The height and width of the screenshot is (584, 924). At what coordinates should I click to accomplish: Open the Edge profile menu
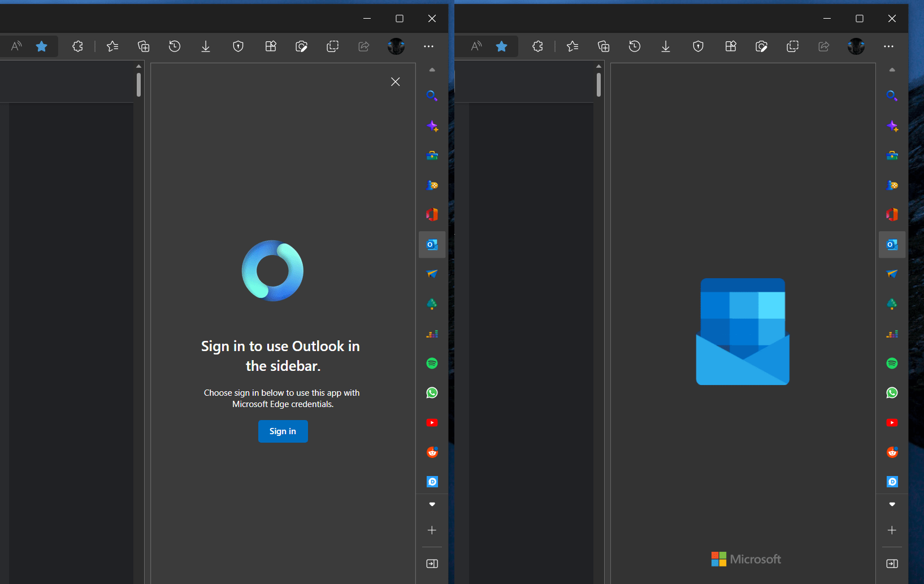pos(396,46)
